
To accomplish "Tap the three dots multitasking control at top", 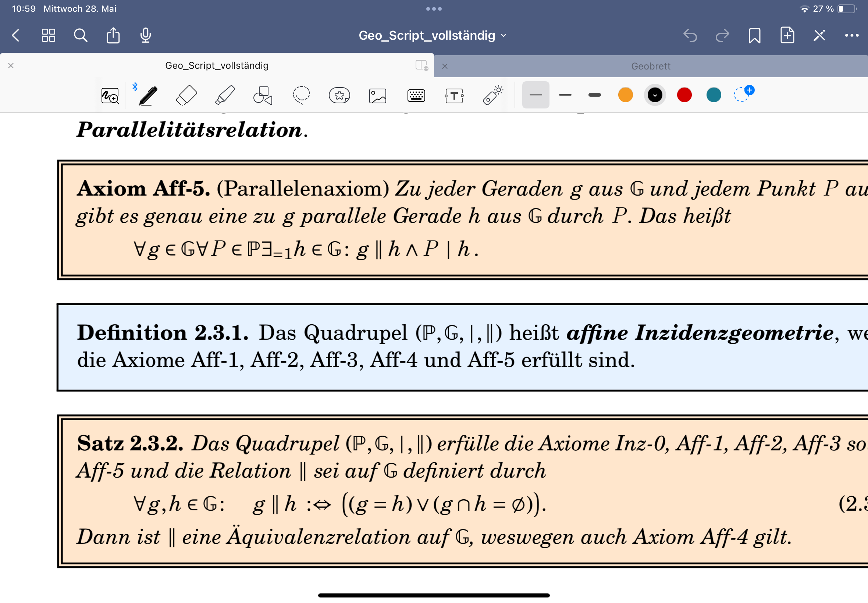I will click(x=434, y=9).
